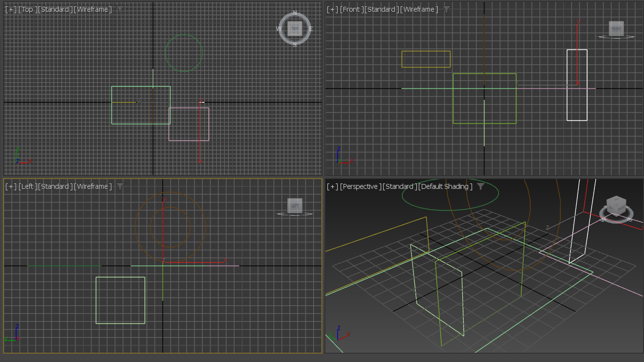Open the [Wireframe] shading menu in Top viewport
Screen dimensions: 644x362
click(93, 9)
